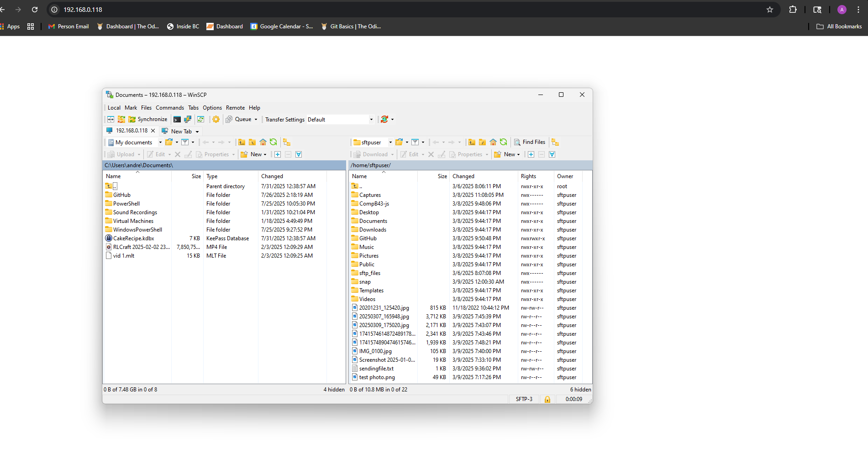Refresh the remote panel
Viewport: 868px width, 449px height.
(504, 142)
